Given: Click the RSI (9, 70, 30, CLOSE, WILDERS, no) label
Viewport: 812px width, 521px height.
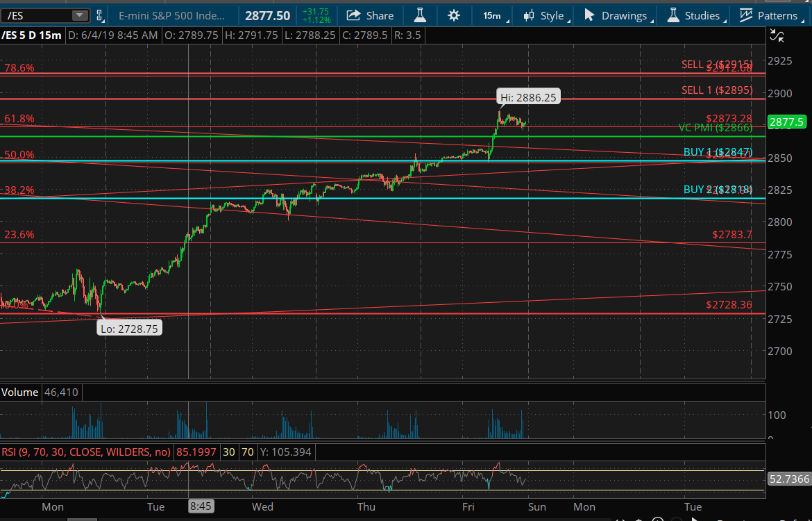Looking at the screenshot, I should (86, 452).
